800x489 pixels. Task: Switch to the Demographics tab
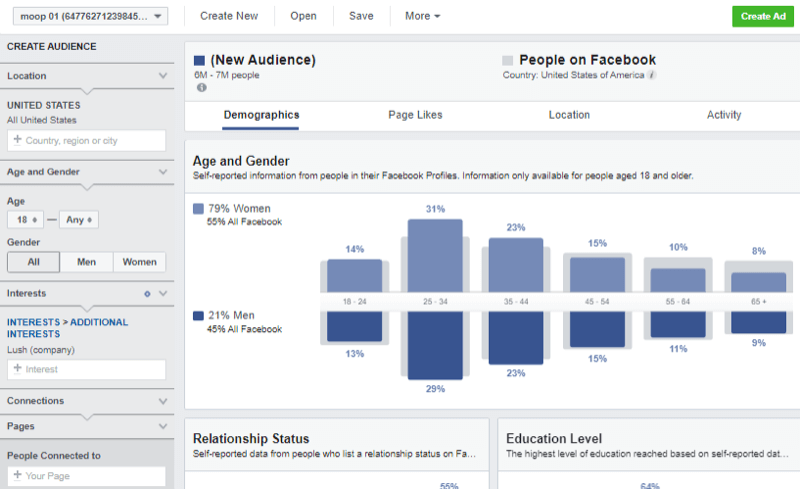click(261, 115)
